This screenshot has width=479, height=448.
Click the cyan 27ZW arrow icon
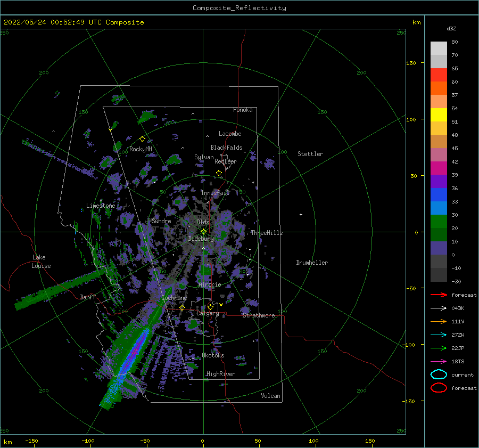[x=439, y=335]
